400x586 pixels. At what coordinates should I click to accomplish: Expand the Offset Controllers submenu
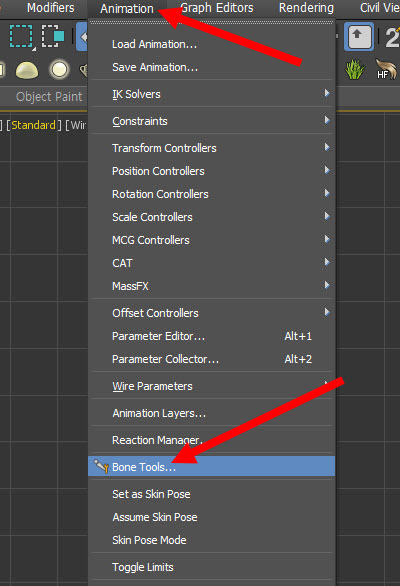click(212, 313)
